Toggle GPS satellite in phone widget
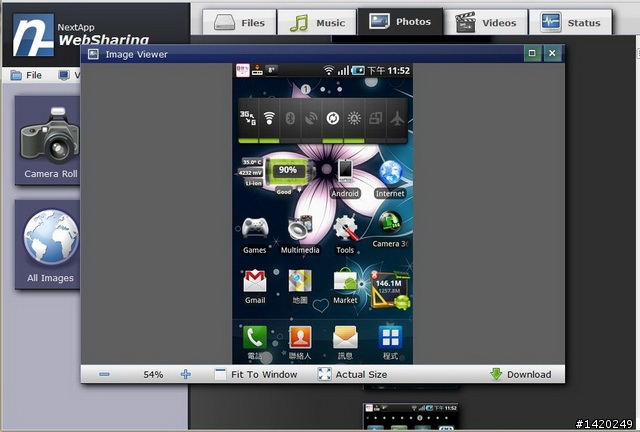 (311, 119)
